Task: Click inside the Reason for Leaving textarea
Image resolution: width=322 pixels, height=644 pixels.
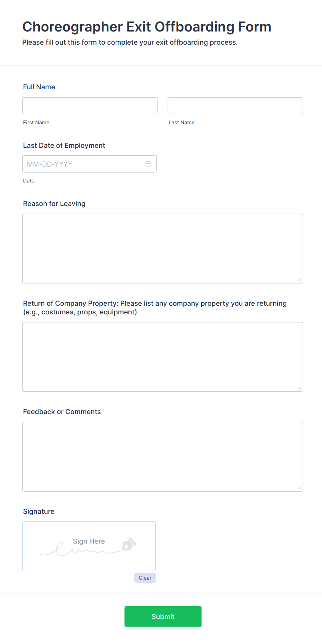Action: 163,249
